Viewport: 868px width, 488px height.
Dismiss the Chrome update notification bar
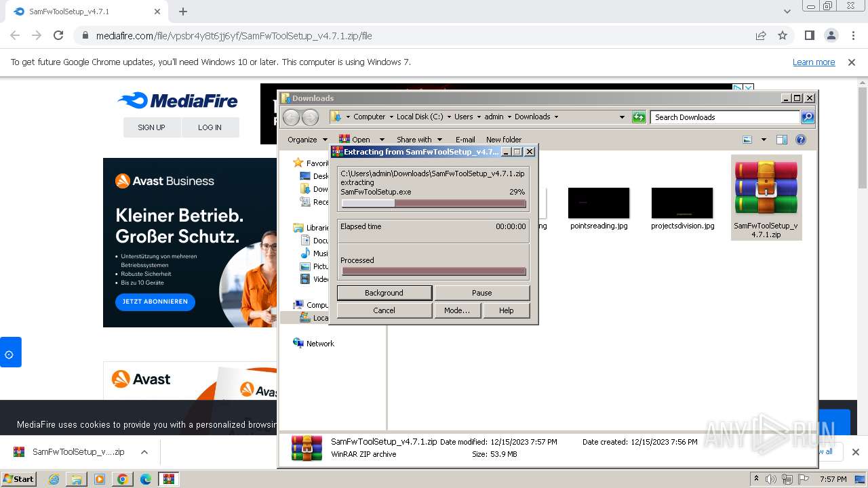tap(852, 62)
